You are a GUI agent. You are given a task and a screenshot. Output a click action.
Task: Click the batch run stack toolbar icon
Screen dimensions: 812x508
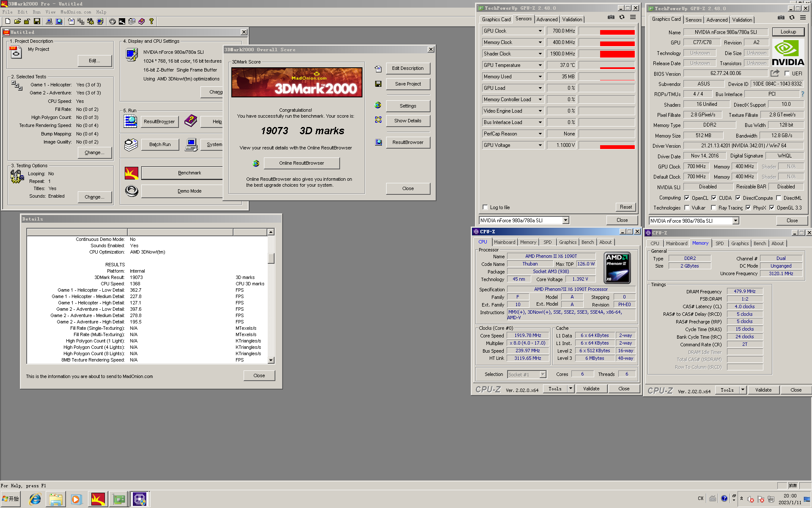point(132,21)
